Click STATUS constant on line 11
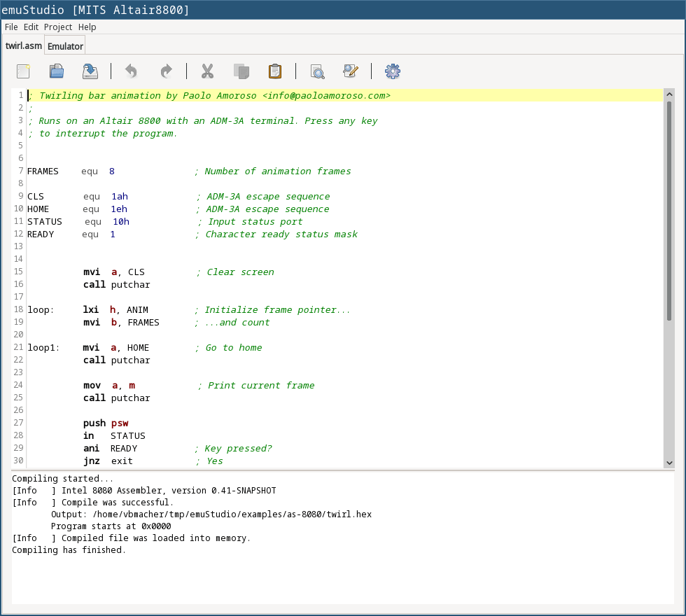The width and height of the screenshot is (686, 616). tap(45, 223)
